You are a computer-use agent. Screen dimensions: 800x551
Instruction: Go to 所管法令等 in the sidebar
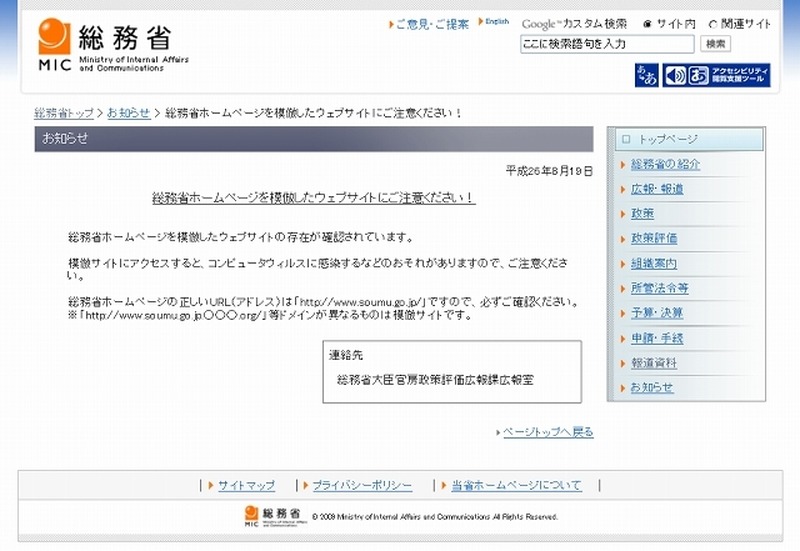click(x=659, y=288)
